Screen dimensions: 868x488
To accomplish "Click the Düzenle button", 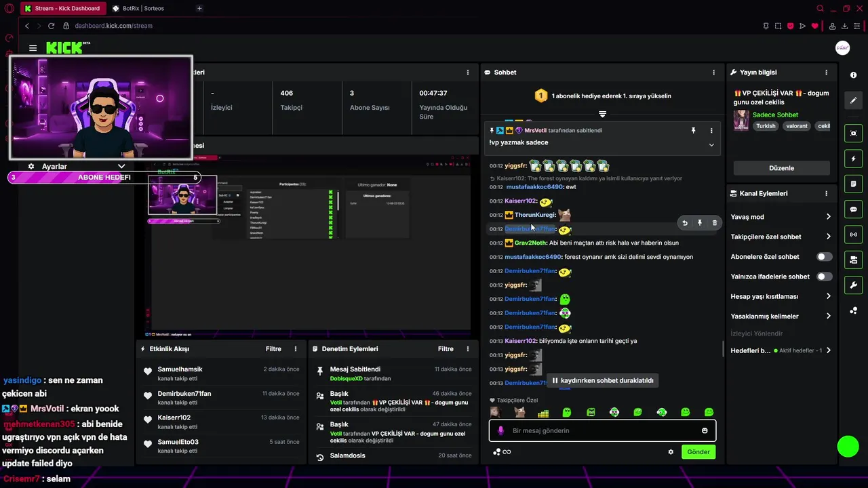I will 781,168.
